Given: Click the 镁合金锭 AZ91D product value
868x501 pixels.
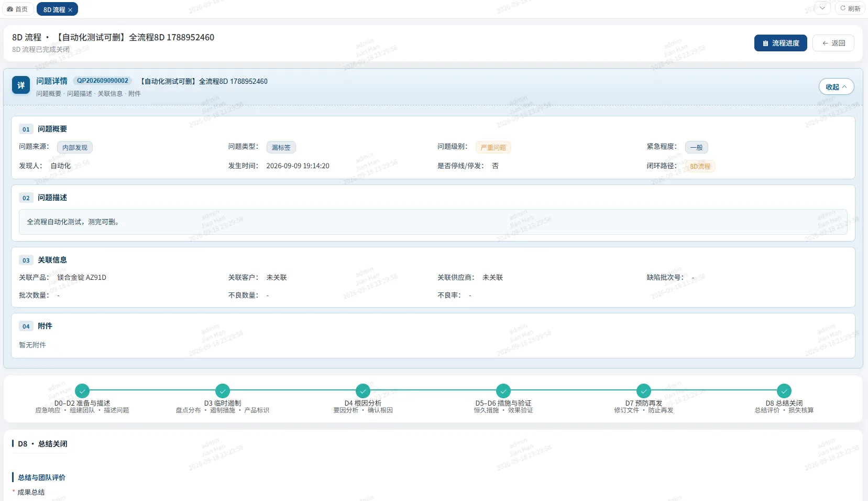Looking at the screenshot, I should tap(82, 278).
